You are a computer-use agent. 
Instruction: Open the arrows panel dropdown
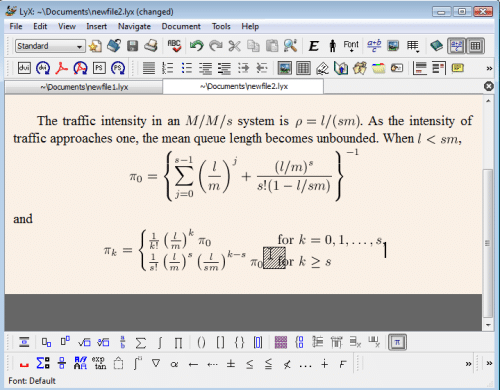pos(193,364)
